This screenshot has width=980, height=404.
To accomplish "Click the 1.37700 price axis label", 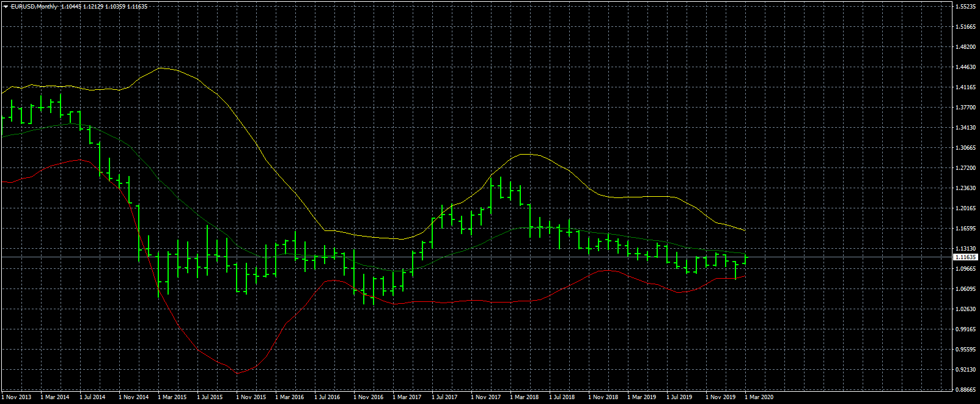I will 967,108.
